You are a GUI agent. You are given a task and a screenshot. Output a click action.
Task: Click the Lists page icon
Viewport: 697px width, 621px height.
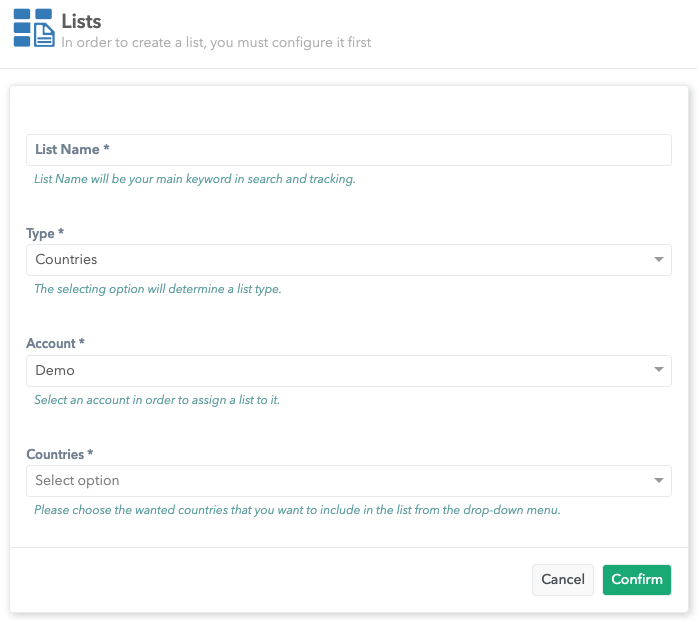click(x=35, y=28)
